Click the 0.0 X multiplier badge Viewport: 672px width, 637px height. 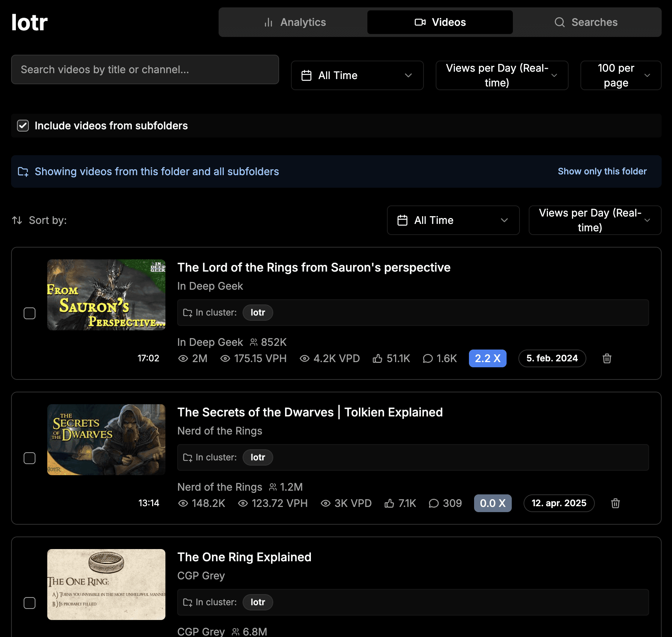coord(493,503)
